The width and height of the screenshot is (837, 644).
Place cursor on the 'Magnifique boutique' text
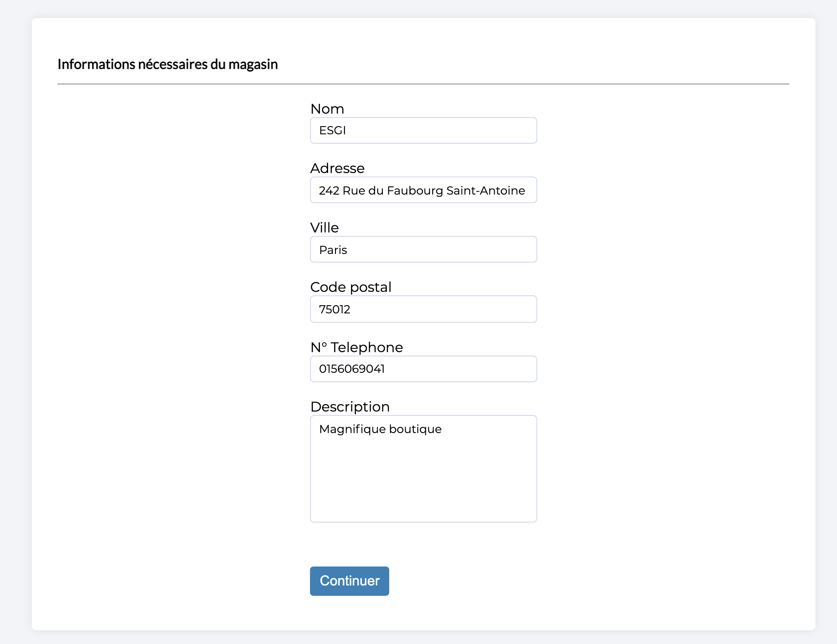[380, 429]
